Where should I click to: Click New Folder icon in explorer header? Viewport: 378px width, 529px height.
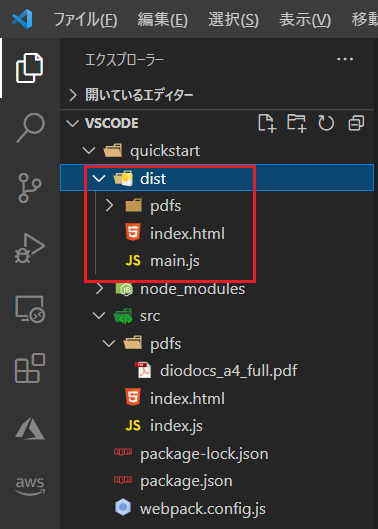(x=297, y=123)
